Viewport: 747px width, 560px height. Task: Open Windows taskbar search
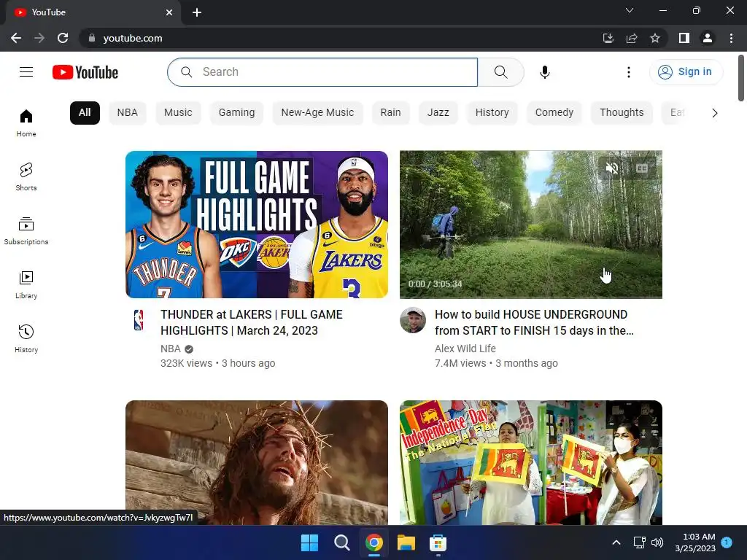[341, 542]
